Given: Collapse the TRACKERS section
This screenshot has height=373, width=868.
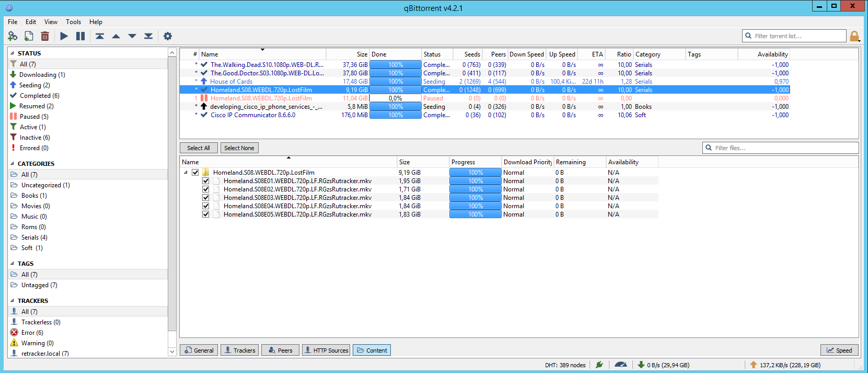Looking at the screenshot, I should 13,301.
